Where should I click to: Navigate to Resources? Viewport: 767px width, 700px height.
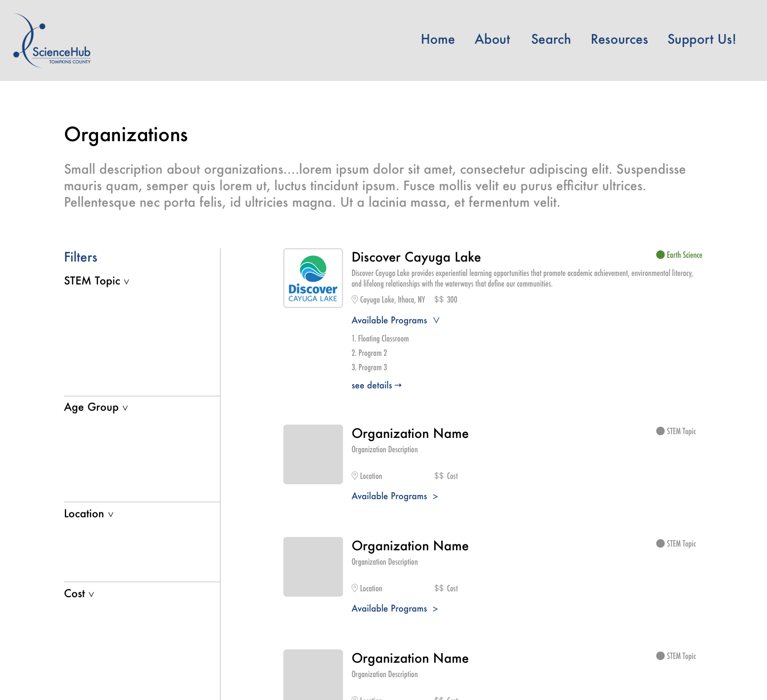(619, 39)
